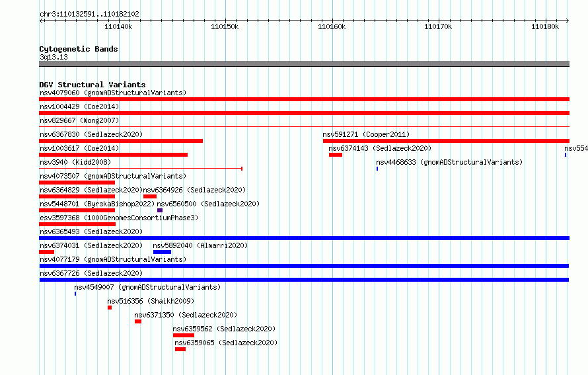Open nsv829667 (Wong2007) variant label

pyautogui.click(x=79, y=120)
